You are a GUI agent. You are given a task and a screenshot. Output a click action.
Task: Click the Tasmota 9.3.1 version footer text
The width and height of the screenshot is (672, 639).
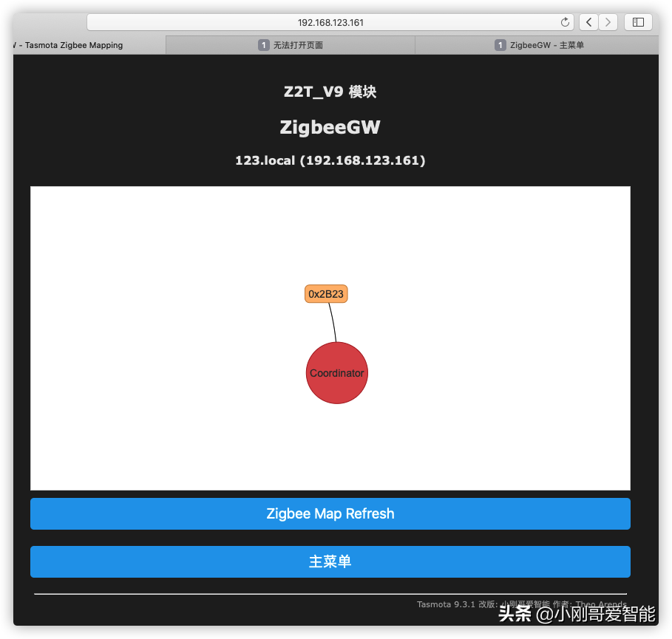tap(521, 604)
